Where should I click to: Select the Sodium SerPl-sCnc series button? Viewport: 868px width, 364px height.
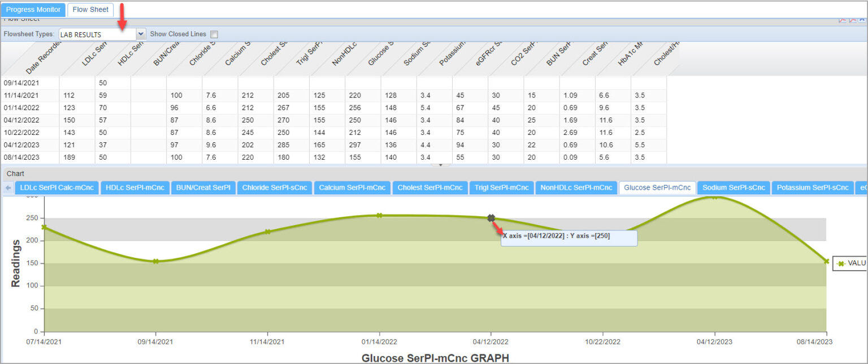click(734, 187)
